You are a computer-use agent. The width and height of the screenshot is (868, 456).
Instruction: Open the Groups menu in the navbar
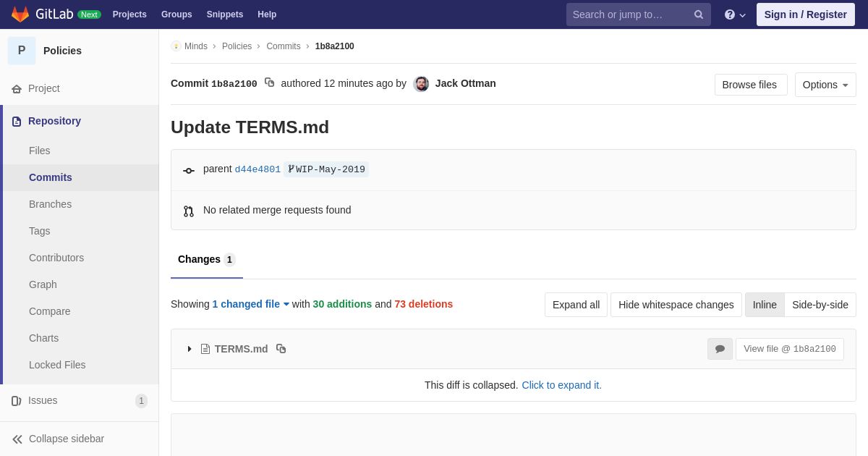point(176,14)
